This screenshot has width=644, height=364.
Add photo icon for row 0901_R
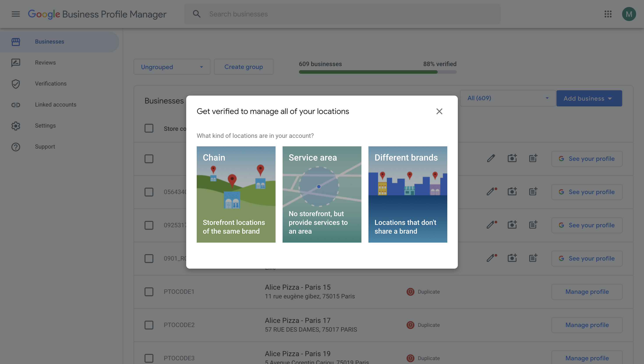click(512, 258)
